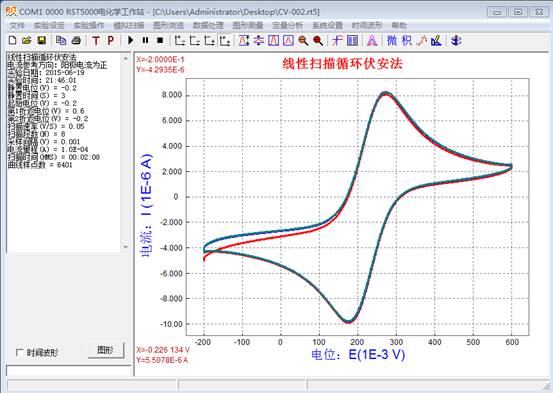Click the printer icon
This screenshot has width=553, height=393.
(x=76, y=40)
